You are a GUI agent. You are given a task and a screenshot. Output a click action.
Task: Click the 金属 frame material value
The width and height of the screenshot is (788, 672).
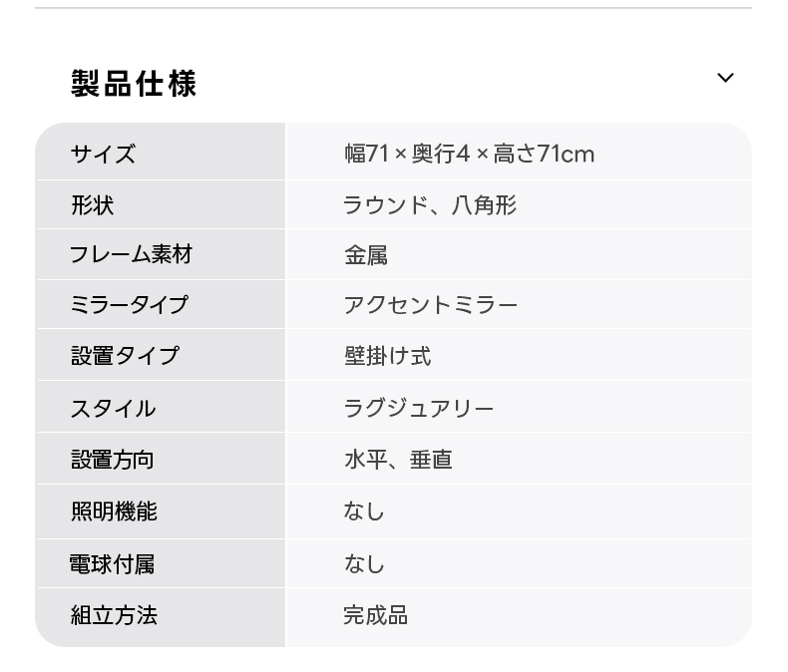[x=365, y=255]
